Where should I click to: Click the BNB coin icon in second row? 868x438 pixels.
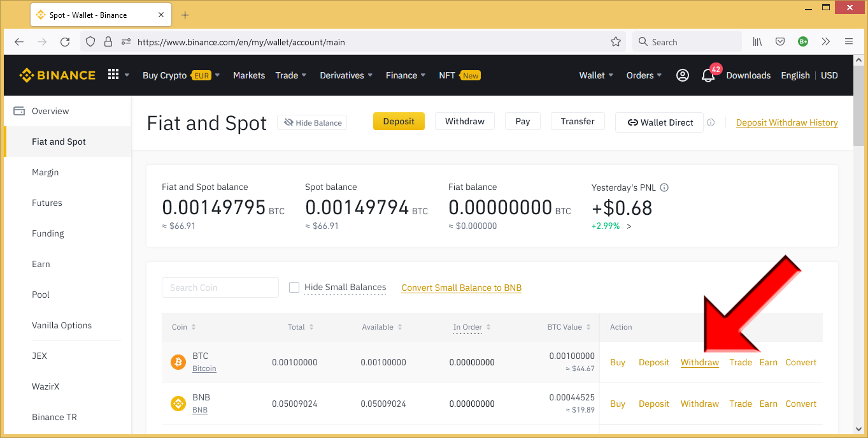click(x=178, y=403)
